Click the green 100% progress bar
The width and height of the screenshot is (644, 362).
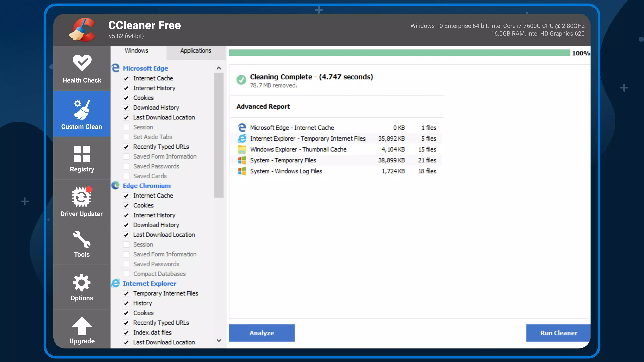point(399,53)
